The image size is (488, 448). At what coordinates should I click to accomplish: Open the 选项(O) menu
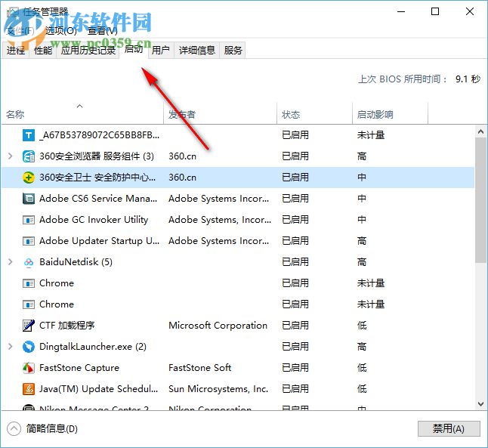click(x=61, y=31)
